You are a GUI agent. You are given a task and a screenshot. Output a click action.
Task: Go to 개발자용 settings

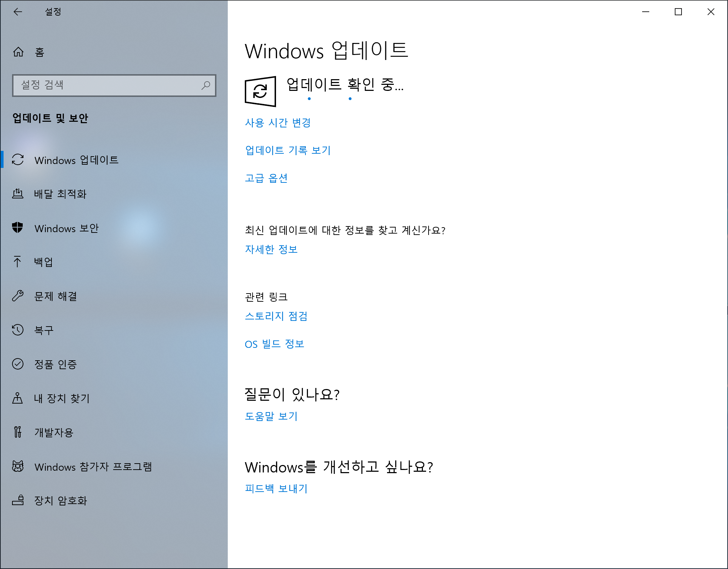114,432
